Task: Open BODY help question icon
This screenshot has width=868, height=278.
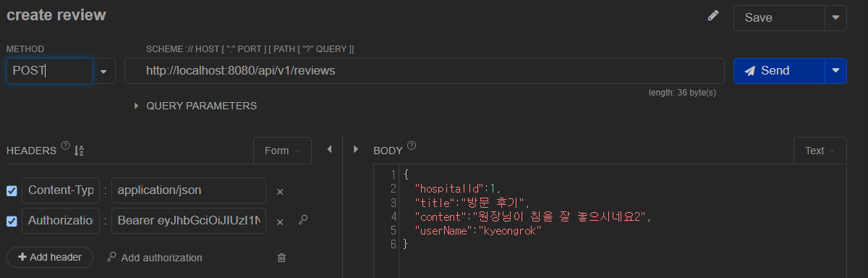Action: (412, 146)
